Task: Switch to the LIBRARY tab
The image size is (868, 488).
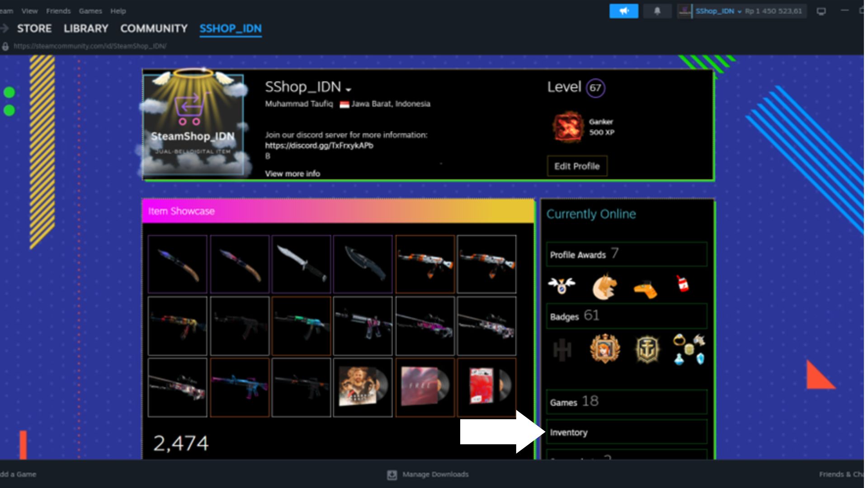Action: tap(86, 28)
